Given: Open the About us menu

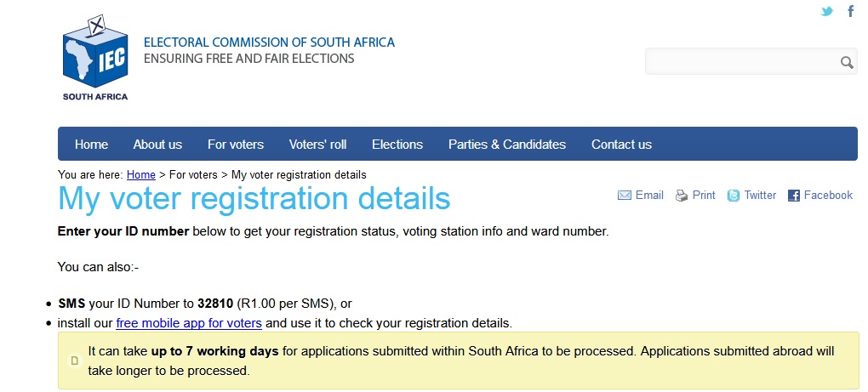Looking at the screenshot, I should coord(157,145).
